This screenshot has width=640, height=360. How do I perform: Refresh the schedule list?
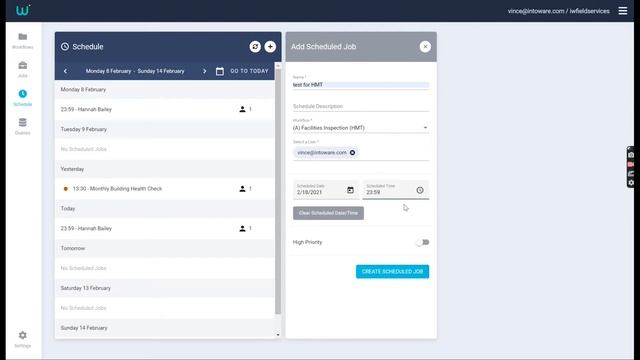coord(255,47)
